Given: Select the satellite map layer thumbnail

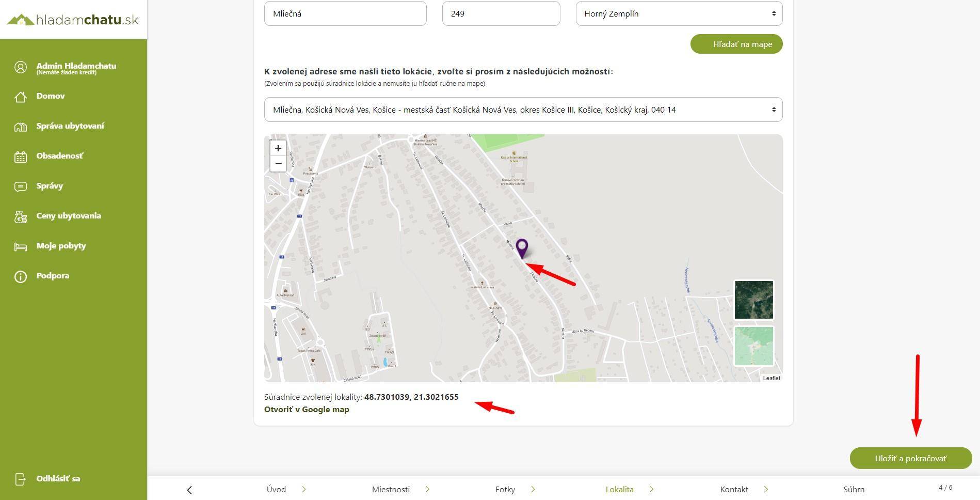Looking at the screenshot, I should pyautogui.click(x=753, y=300).
